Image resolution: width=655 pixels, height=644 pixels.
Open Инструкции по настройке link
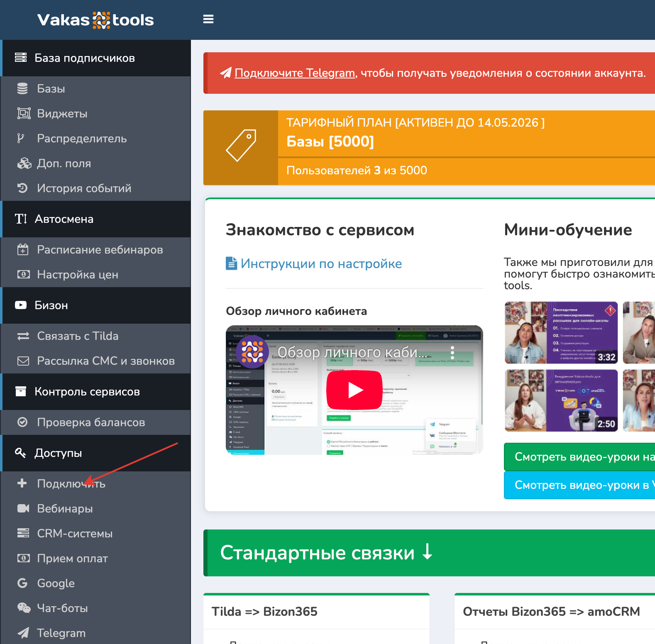(321, 264)
